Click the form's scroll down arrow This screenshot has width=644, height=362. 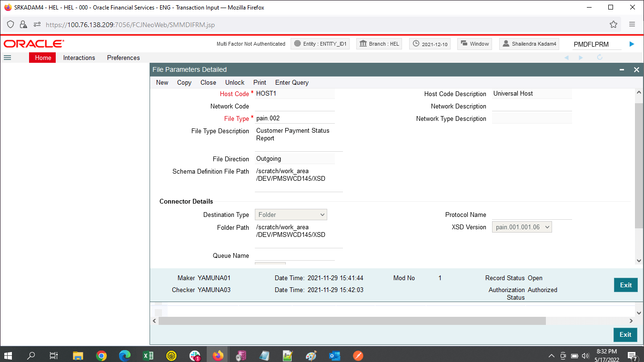[x=639, y=261]
